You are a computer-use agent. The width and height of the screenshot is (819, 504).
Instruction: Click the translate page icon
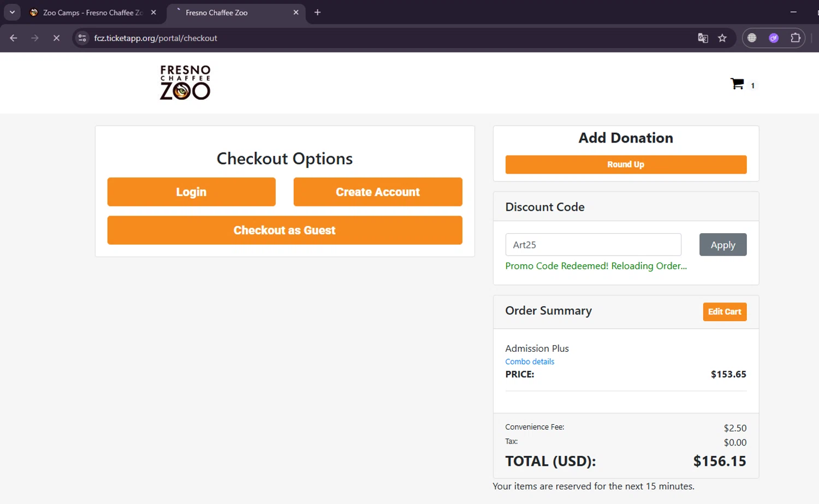coord(703,38)
